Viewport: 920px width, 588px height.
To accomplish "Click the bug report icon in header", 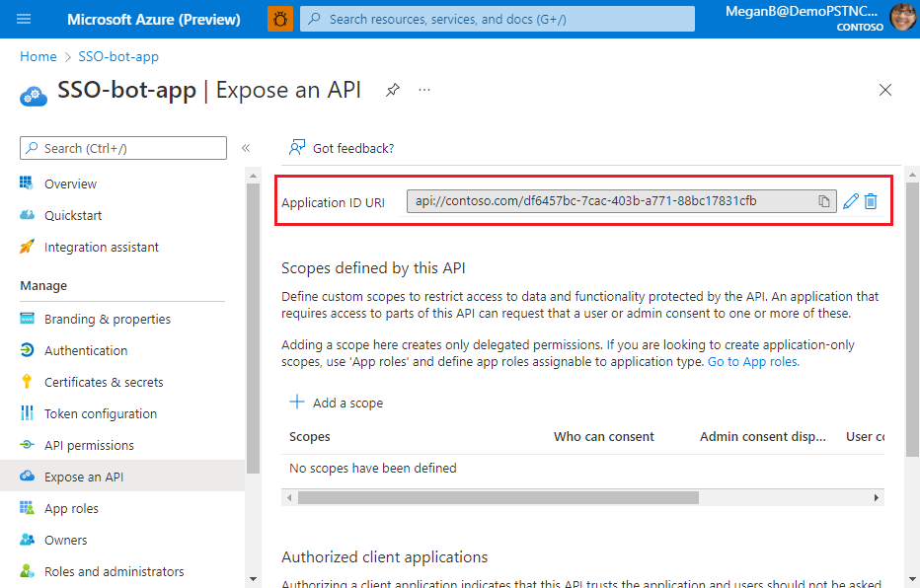I will coord(280,20).
